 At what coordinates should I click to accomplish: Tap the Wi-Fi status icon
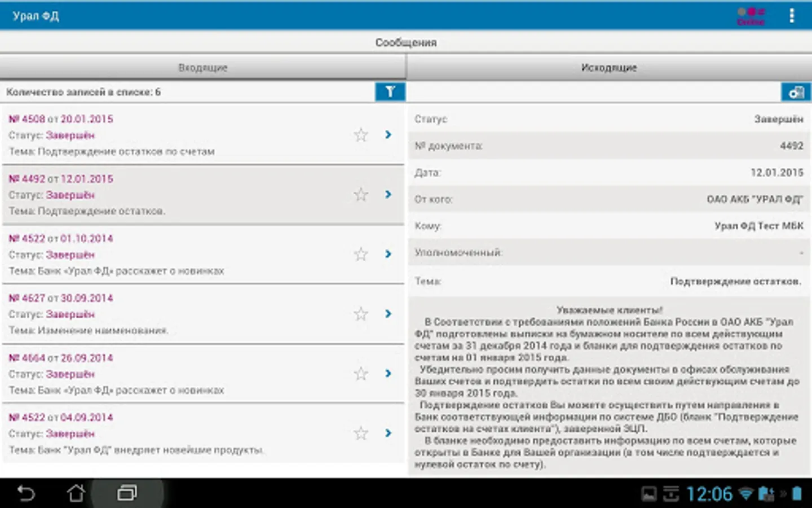[746, 494]
